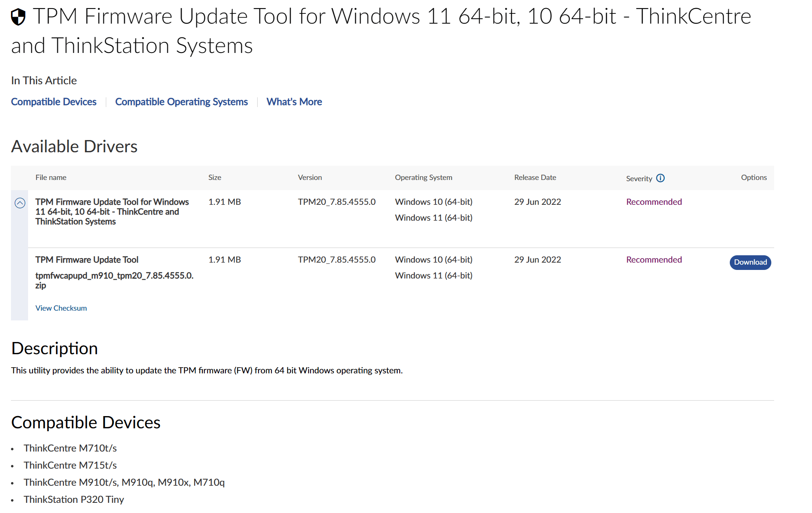
Task: Click the Severity info icon
Action: (x=660, y=178)
